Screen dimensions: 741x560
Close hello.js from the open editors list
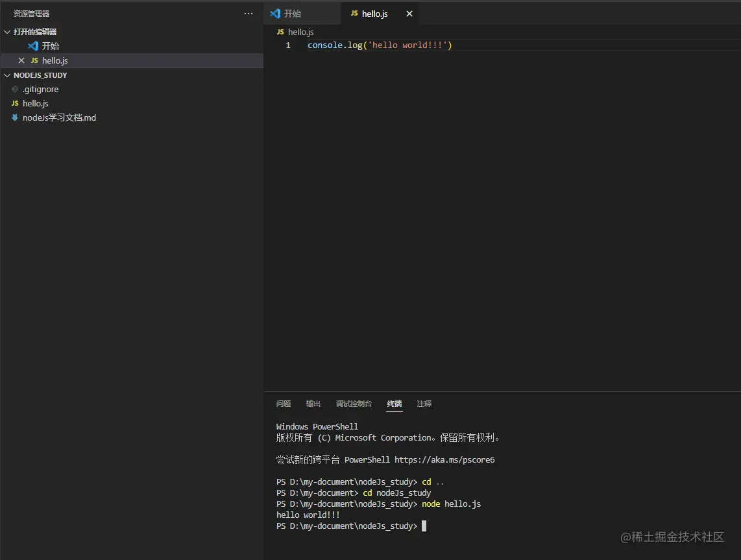(21, 60)
